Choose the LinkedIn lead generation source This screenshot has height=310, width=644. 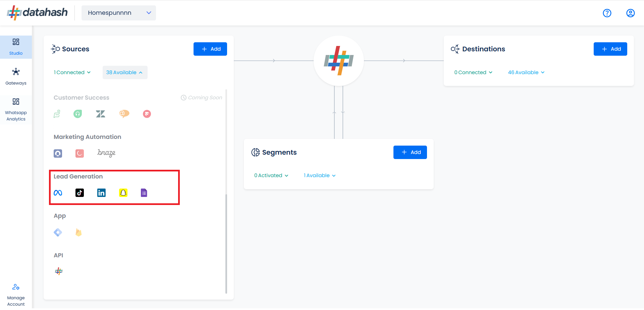[x=101, y=193]
